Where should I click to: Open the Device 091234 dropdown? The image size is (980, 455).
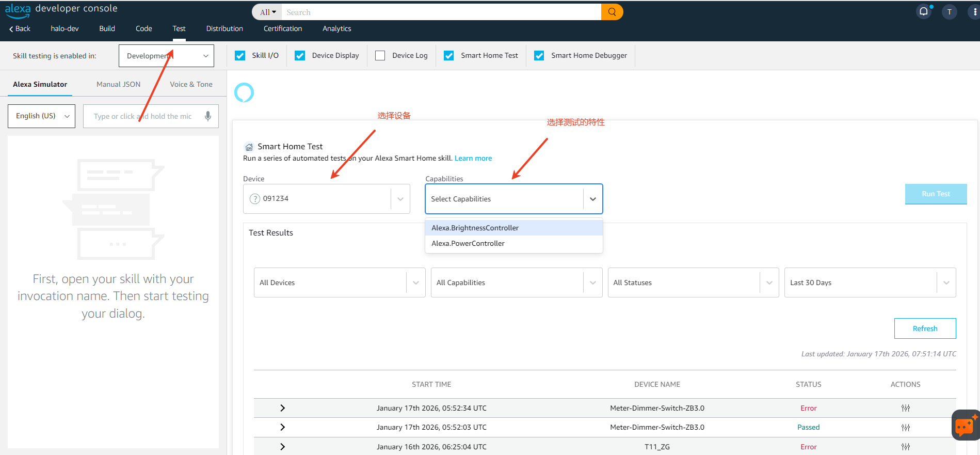pos(326,199)
